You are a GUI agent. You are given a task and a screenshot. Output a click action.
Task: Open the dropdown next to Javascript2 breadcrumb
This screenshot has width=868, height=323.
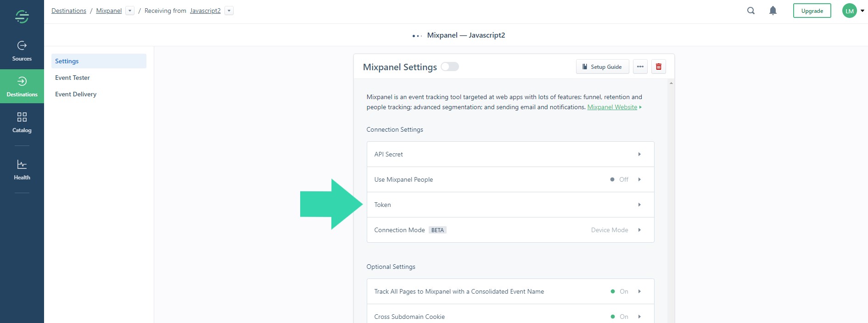click(229, 11)
